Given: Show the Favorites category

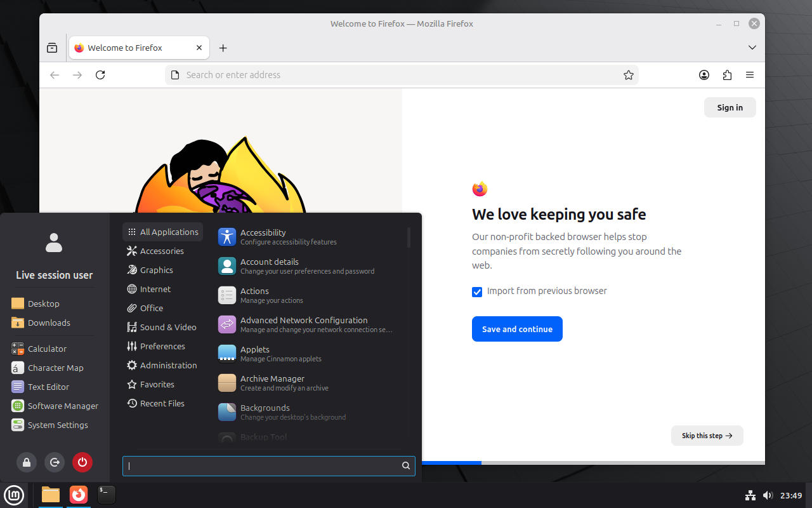Looking at the screenshot, I should tap(162, 384).
